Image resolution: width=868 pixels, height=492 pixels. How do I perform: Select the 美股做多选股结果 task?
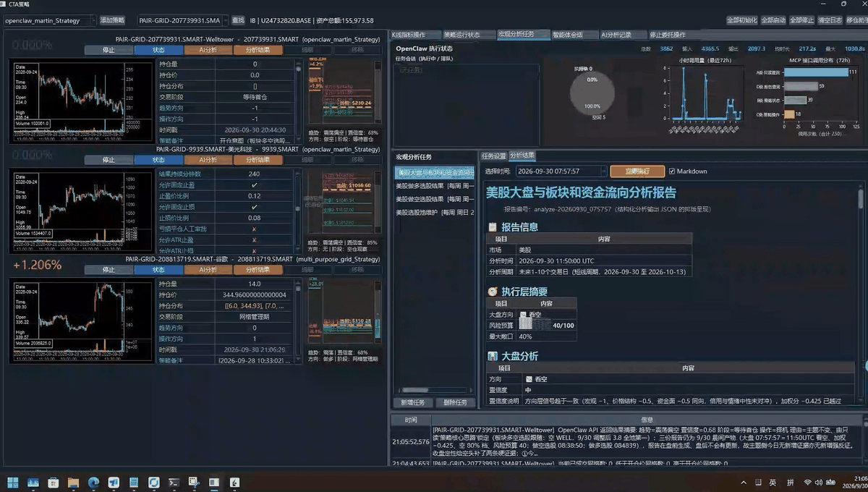(435, 186)
